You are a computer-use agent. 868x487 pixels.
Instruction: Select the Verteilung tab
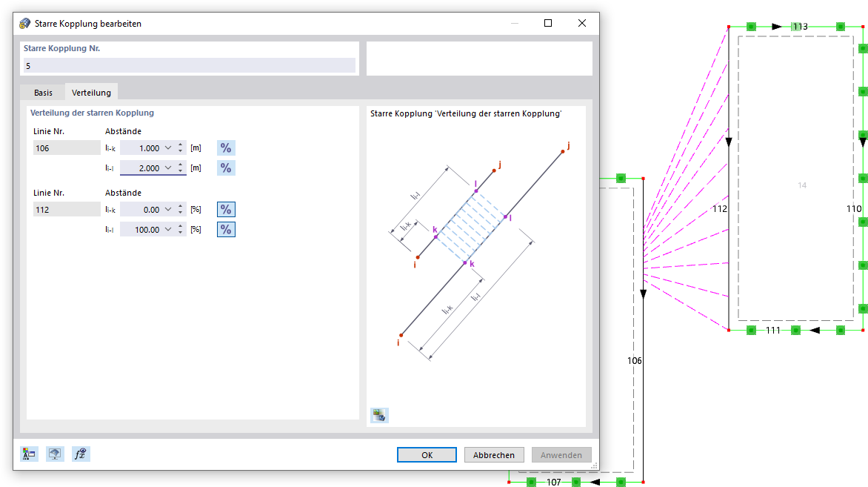click(91, 93)
